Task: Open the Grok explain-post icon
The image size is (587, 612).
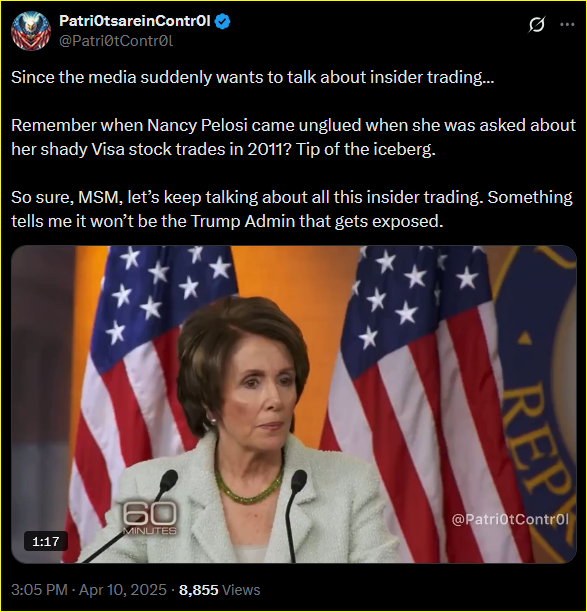Action: [537, 25]
